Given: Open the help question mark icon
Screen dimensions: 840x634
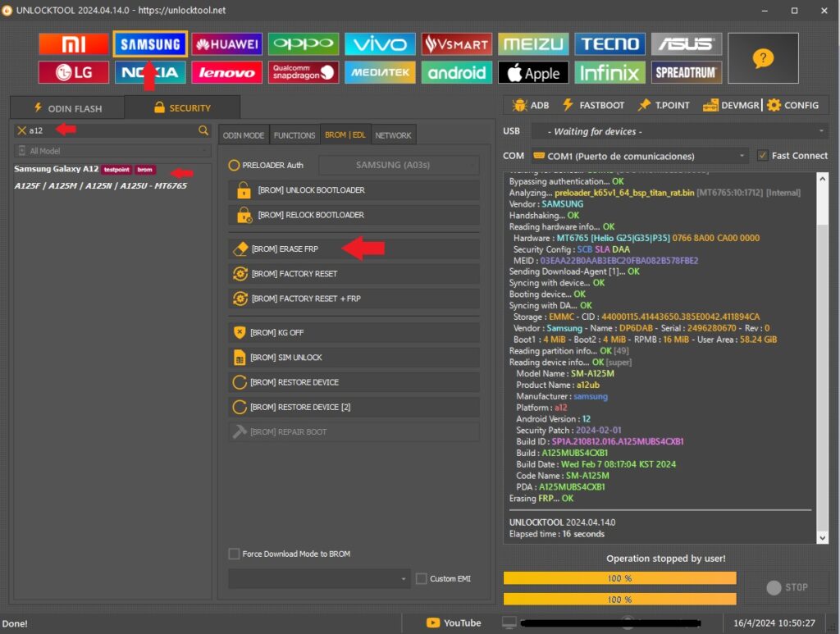Looking at the screenshot, I should click(763, 58).
